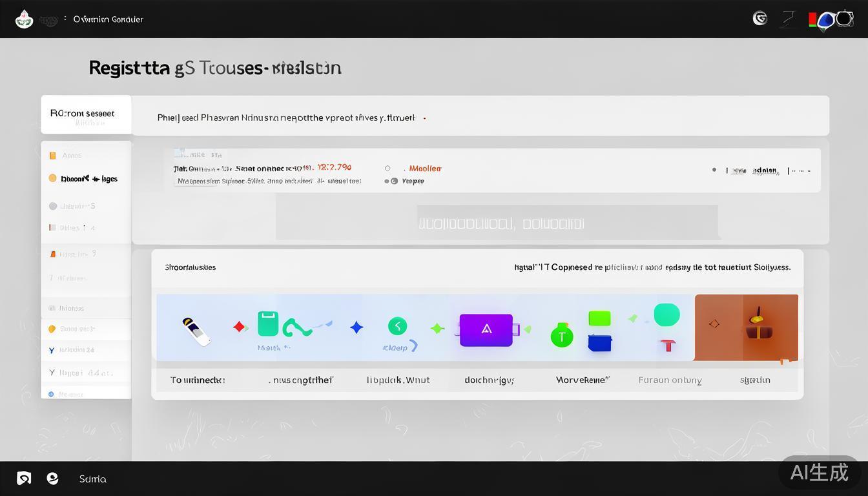Image resolution: width=868 pixels, height=496 pixels.
Task: Click the purple rectangle with triangle icon
Action: [486, 329]
